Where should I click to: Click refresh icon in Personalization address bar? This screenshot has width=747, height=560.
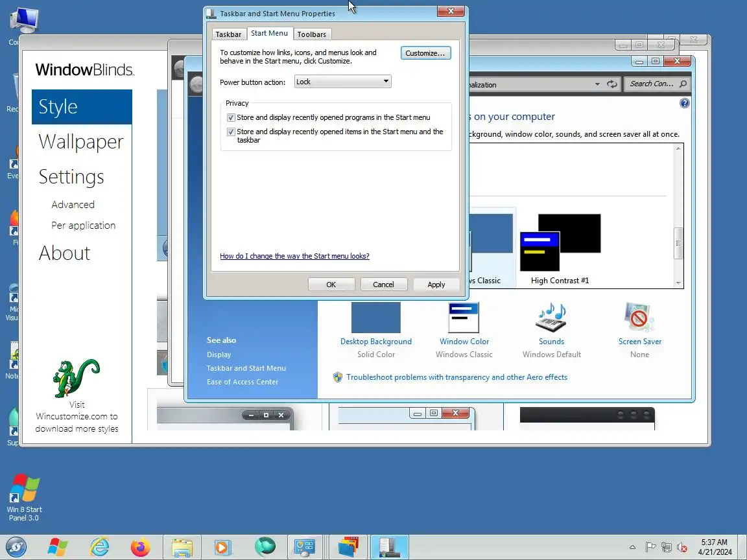pos(611,84)
